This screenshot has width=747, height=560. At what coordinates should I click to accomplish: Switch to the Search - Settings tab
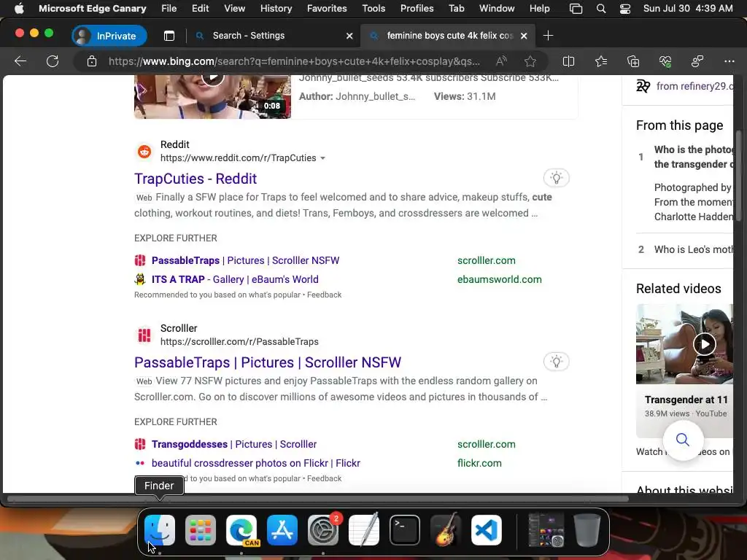pos(274,36)
